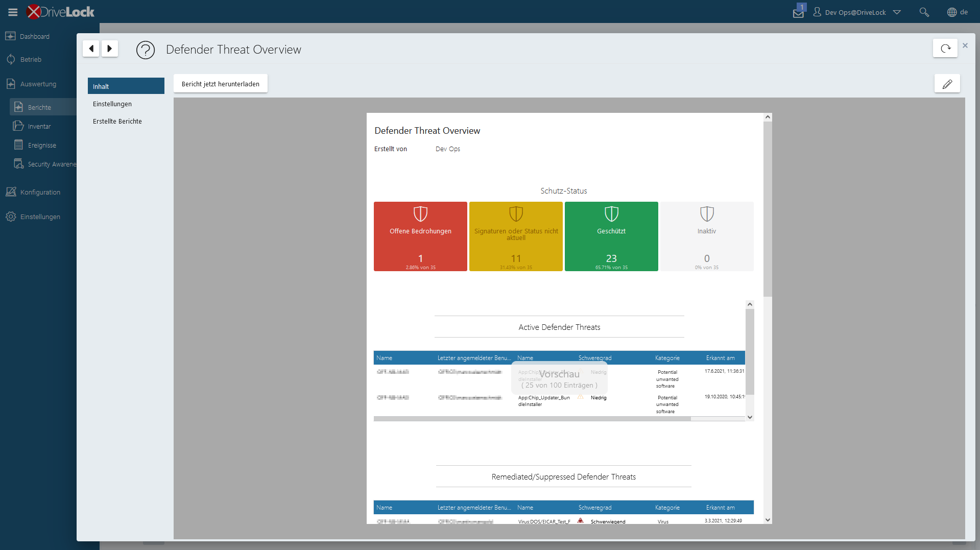Click the Remediated/Suppressed Defender Threats heading
This screenshot has height=550, width=980.
point(563,476)
